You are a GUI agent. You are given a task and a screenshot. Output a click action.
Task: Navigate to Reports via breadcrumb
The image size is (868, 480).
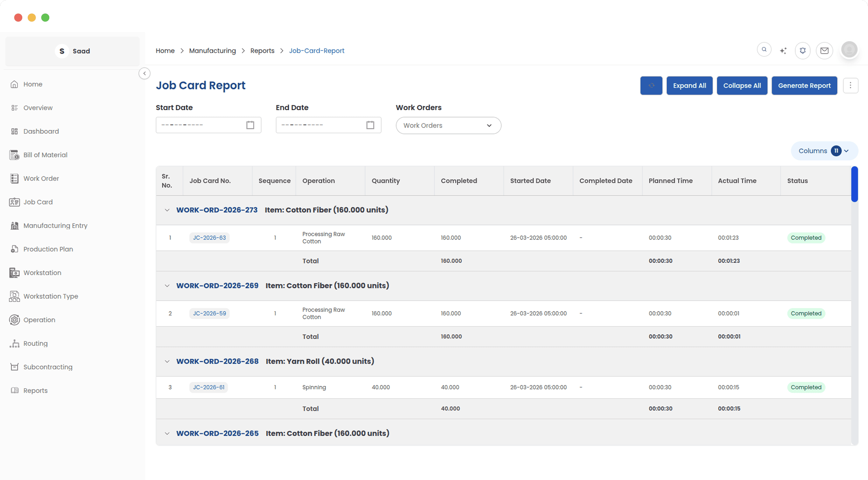pos(262,51)
